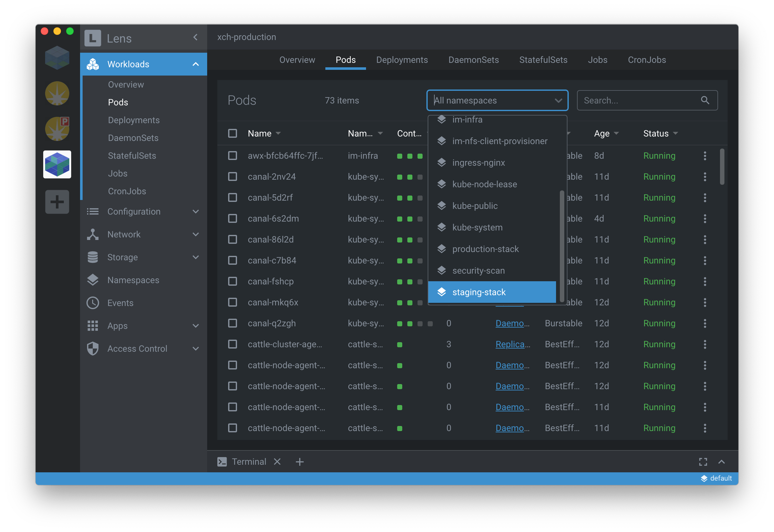Collapse the Workloads section chevron
This screenshot has height=532, width=774.
tap(195, 64)
